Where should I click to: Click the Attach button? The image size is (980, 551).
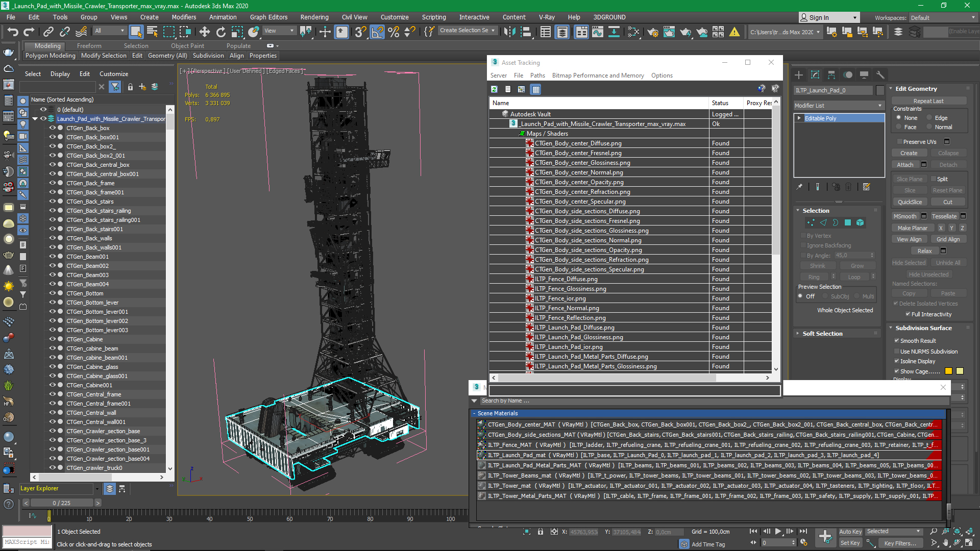point(905,165)
